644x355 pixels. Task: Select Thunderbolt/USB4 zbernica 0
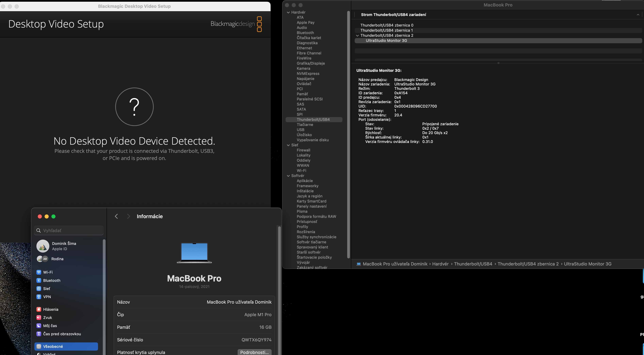387,25
